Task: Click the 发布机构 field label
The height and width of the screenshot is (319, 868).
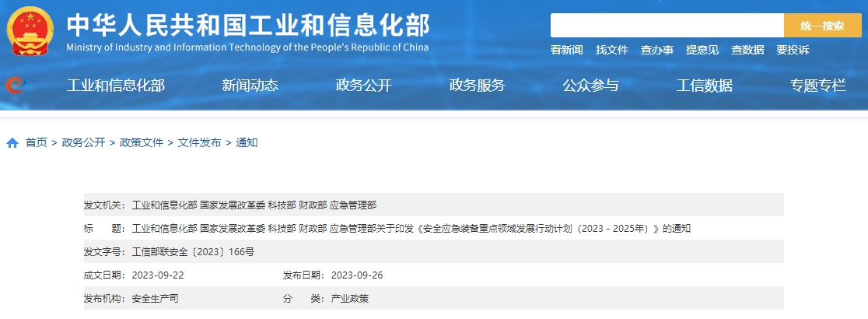Action: pos(105,299)
